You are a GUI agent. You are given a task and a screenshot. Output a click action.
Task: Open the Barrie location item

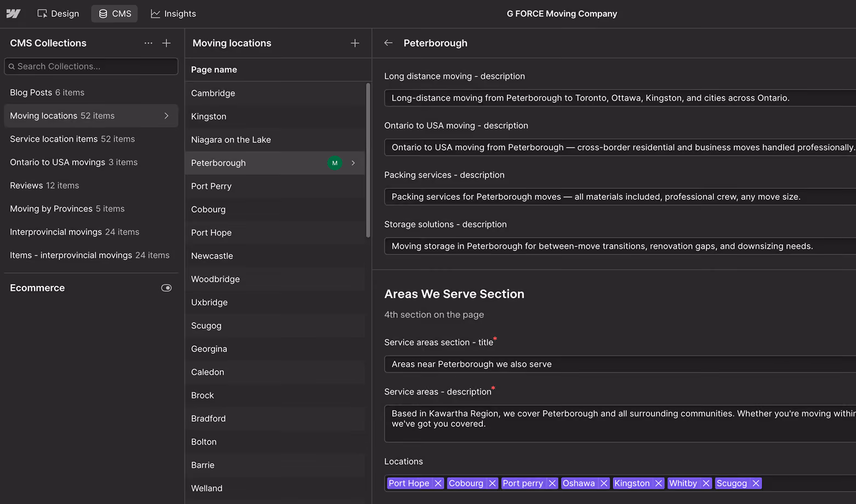point(275,465)
